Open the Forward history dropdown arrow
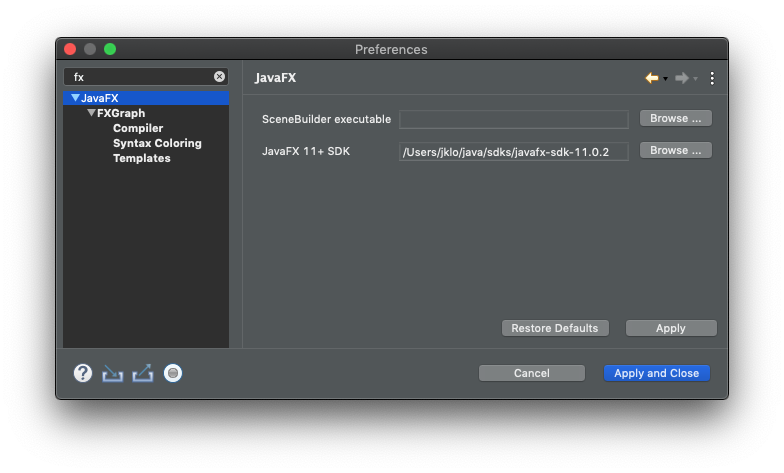This screenshot has width=784, height=473. pos(695,79)
